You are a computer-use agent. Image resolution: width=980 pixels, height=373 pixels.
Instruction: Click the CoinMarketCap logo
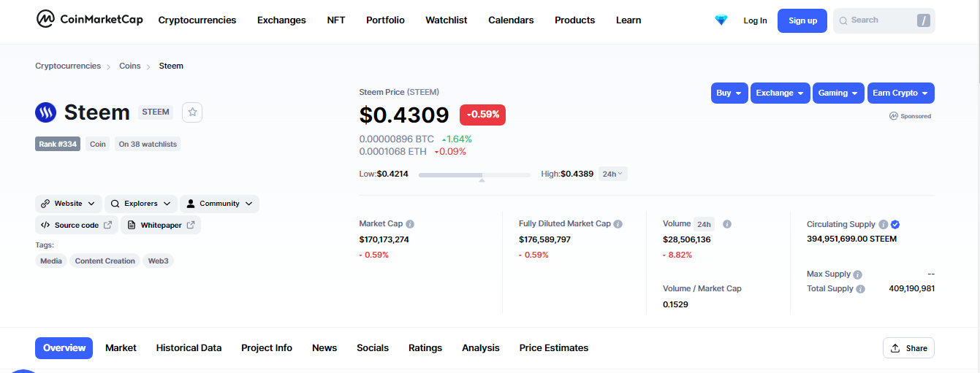[x=89, y=20]
